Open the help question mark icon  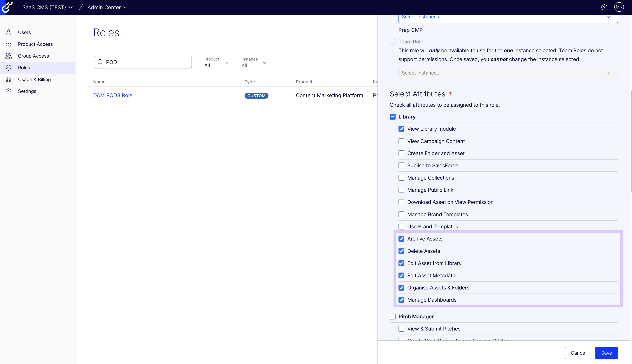(x=604, y=8)
